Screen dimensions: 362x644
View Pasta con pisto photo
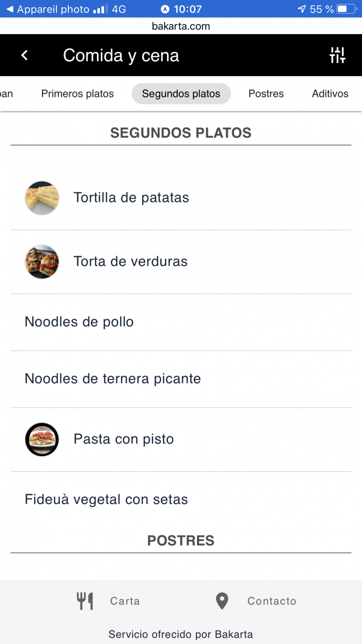click(42, 440)
